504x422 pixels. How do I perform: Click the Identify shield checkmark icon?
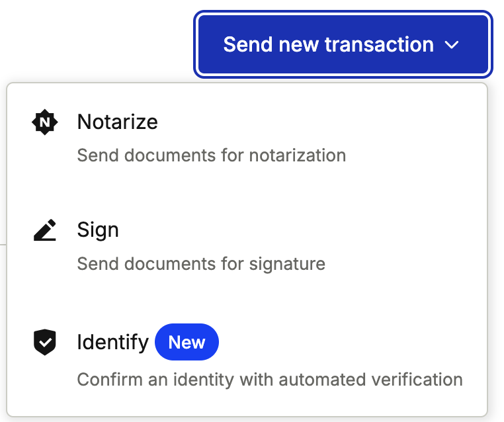[x=45, y=343]
